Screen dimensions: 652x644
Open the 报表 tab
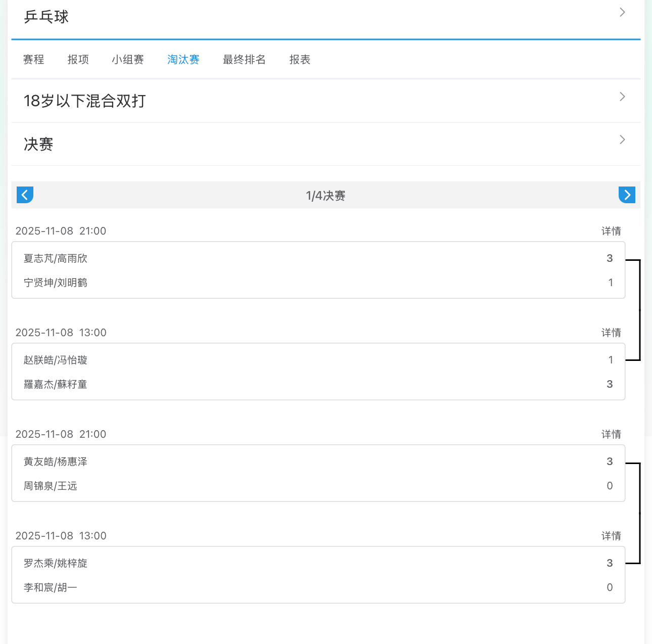(x=299, y=59)
